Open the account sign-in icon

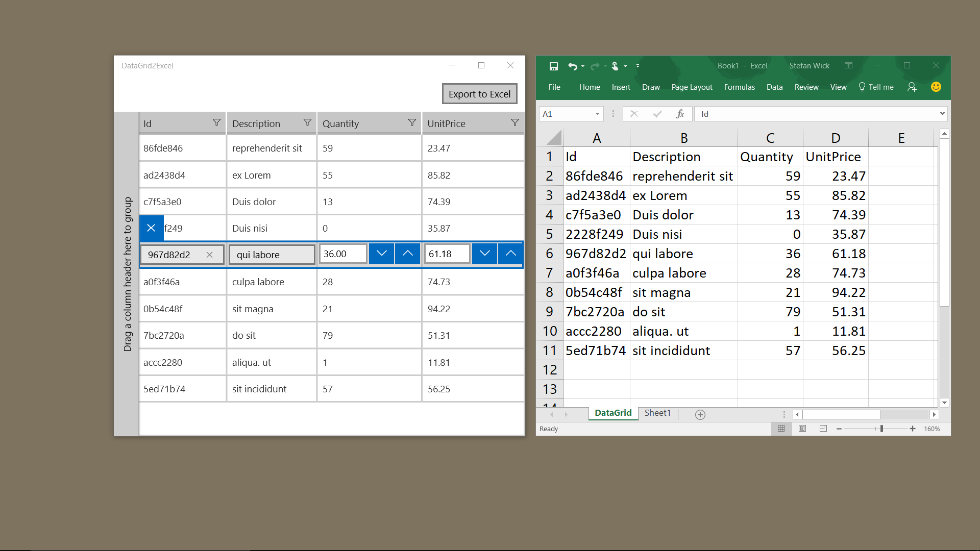pyautogui.click(x=912, y=87)
